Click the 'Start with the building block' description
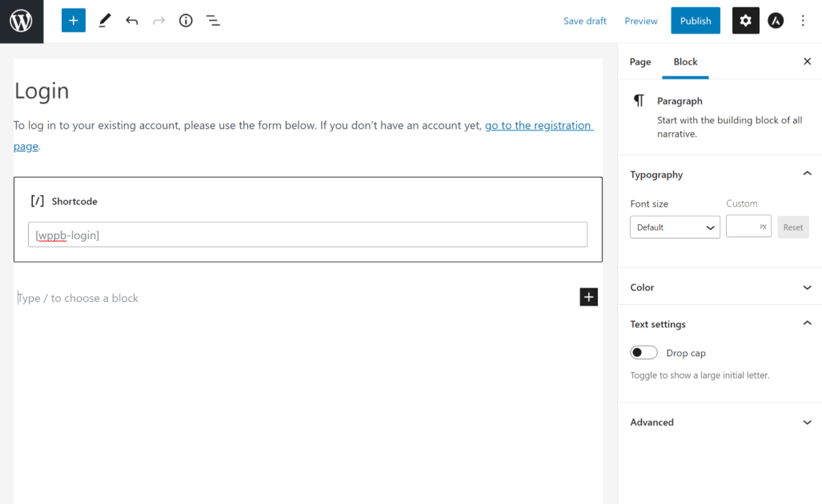Image resolution: width=822 pixels, height=504 pixels. 730,127
